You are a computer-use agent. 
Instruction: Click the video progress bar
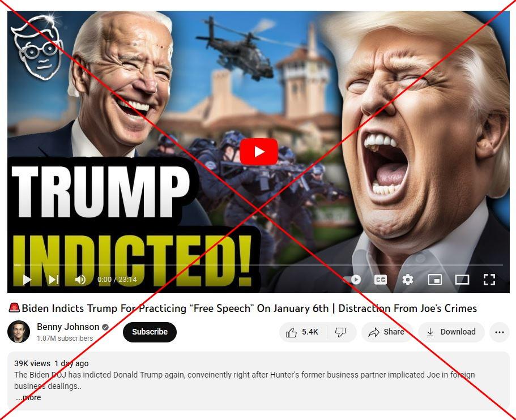point(258,265)
